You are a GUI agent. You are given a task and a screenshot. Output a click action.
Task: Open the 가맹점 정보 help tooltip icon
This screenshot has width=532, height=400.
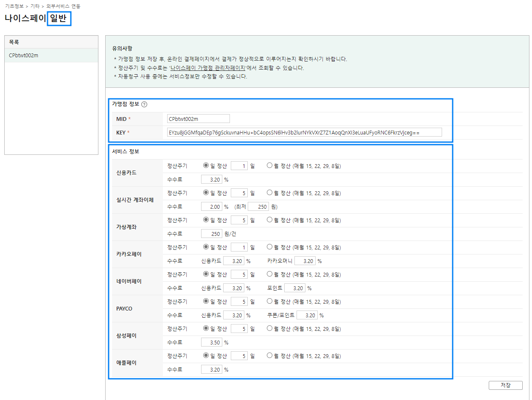(144, 103)
